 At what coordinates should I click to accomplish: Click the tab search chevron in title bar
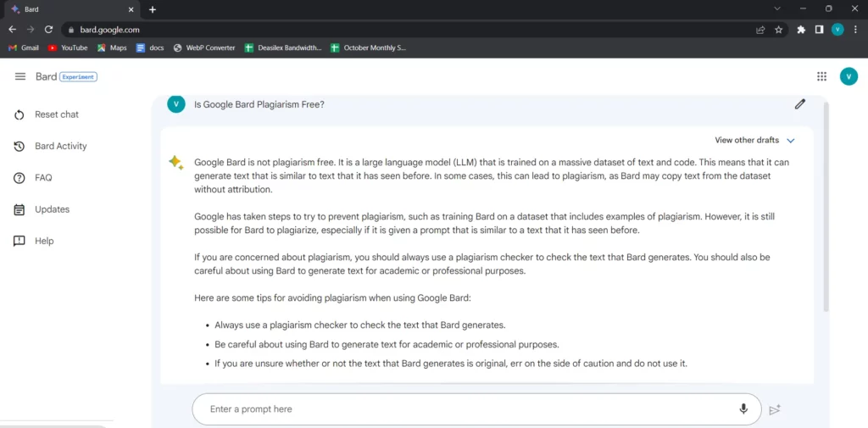(777, 8)
